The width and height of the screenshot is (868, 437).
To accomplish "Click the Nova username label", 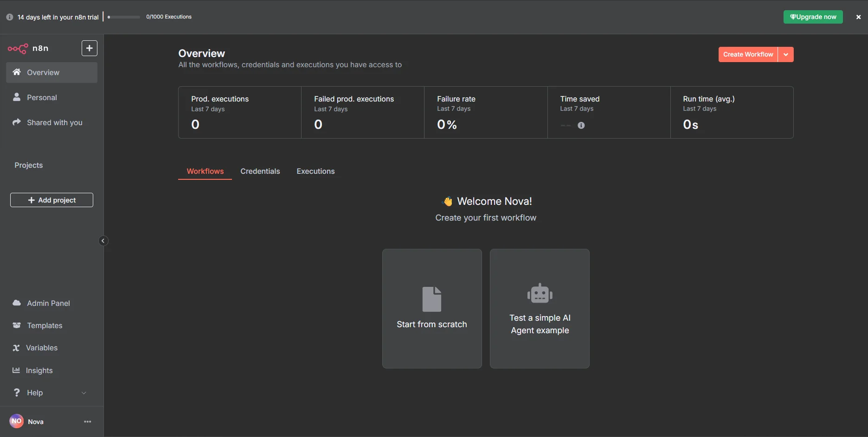I will point(36,422).
